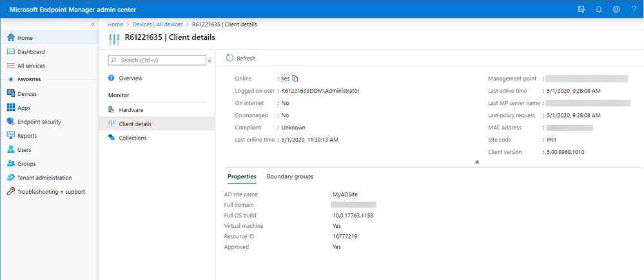
Task: Open Troubleshooting + support in sidebar
Action: click(x=50, y=192)
